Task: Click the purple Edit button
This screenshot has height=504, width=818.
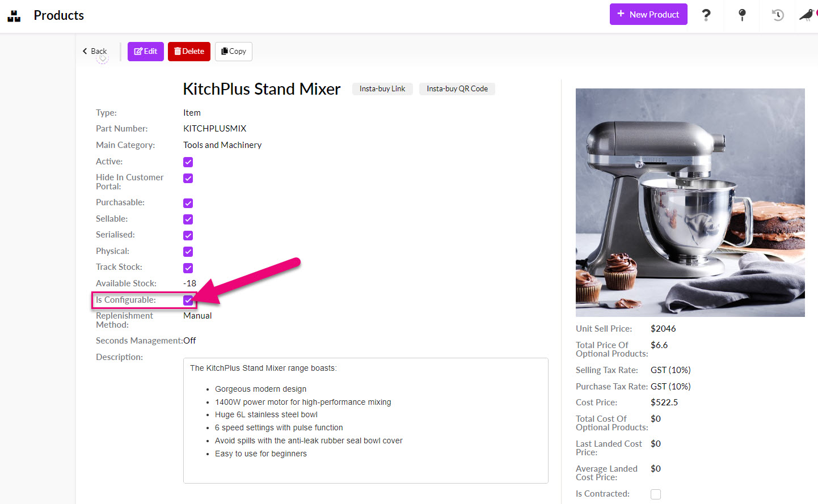Action: click(146, 52)
